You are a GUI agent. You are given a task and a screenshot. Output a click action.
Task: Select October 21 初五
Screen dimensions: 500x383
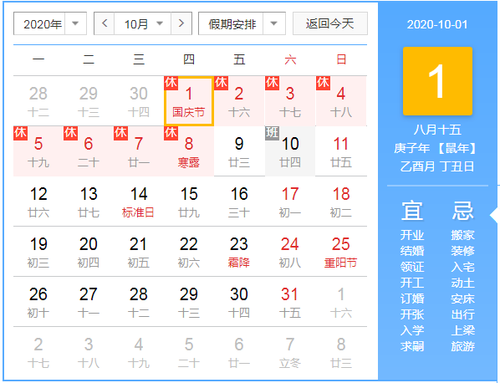[139, 252]
